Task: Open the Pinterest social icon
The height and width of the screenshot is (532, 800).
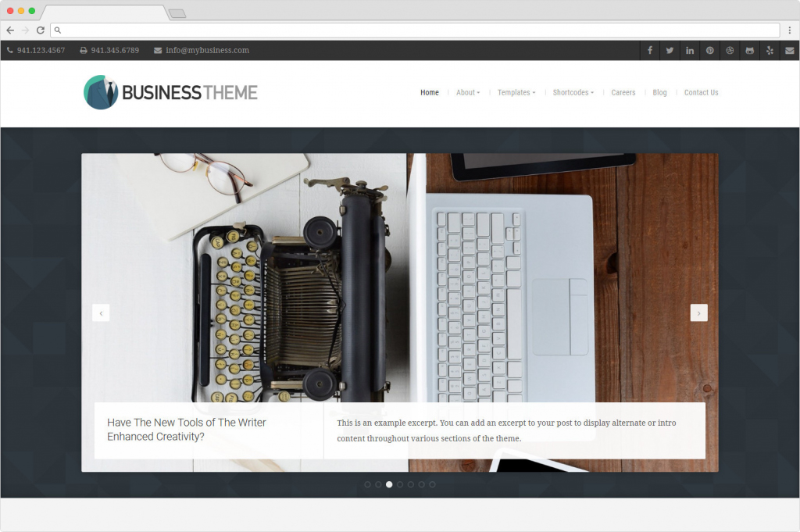Action: (x=709, y=51)
